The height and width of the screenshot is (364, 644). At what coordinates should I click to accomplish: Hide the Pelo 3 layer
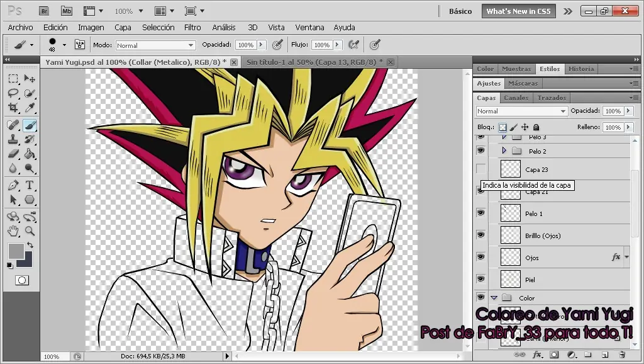point(480,137)
